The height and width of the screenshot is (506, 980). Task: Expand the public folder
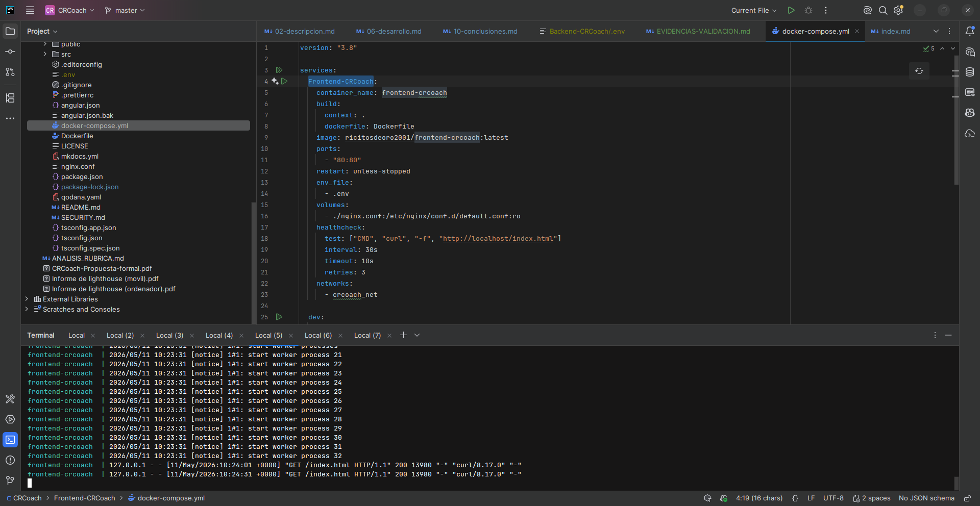(45, 44)
